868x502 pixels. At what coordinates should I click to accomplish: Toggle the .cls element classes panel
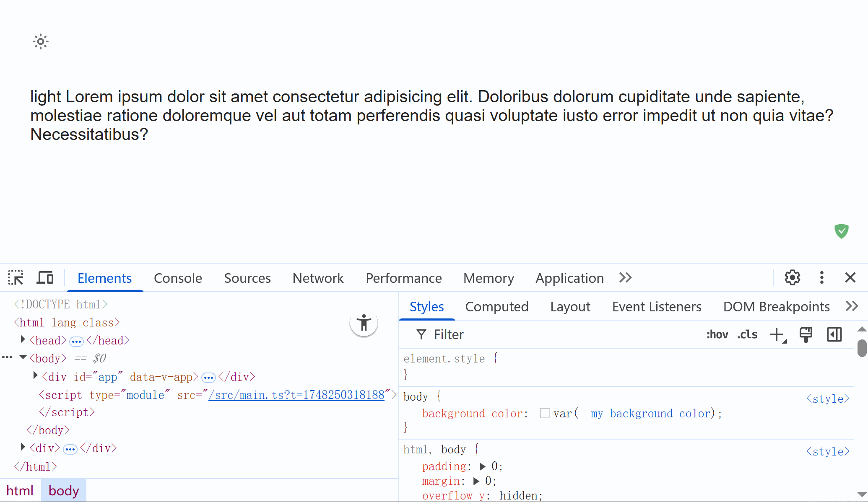[x=747, y=334]
